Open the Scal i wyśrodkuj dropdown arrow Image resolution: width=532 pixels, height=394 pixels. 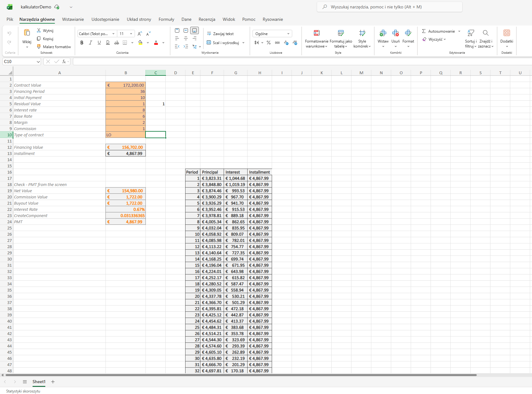[244, 43]
